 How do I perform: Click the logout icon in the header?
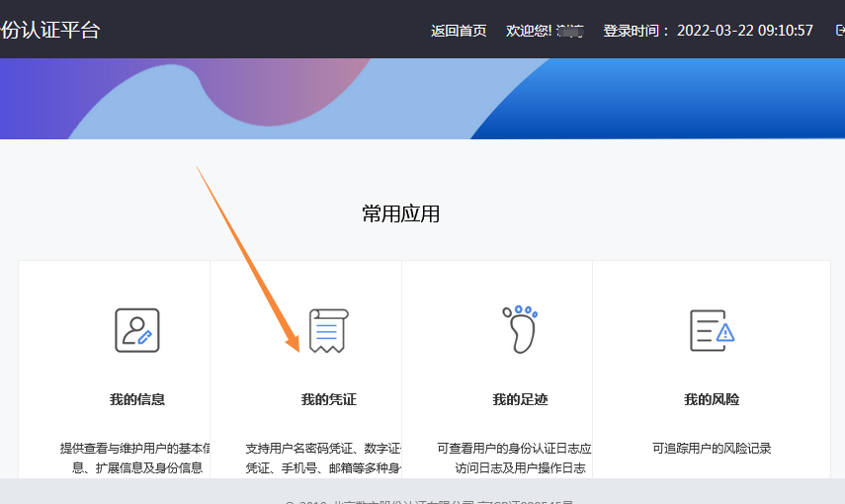pyautogui.click(x=839, y=31)
